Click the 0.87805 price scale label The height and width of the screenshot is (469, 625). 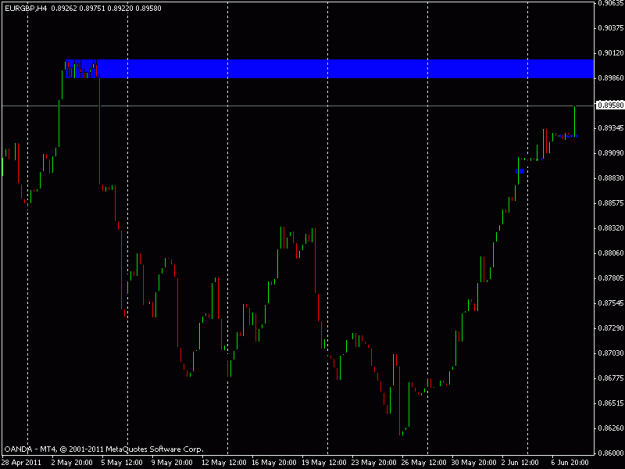pyautogui.click(x=611, y=278)
